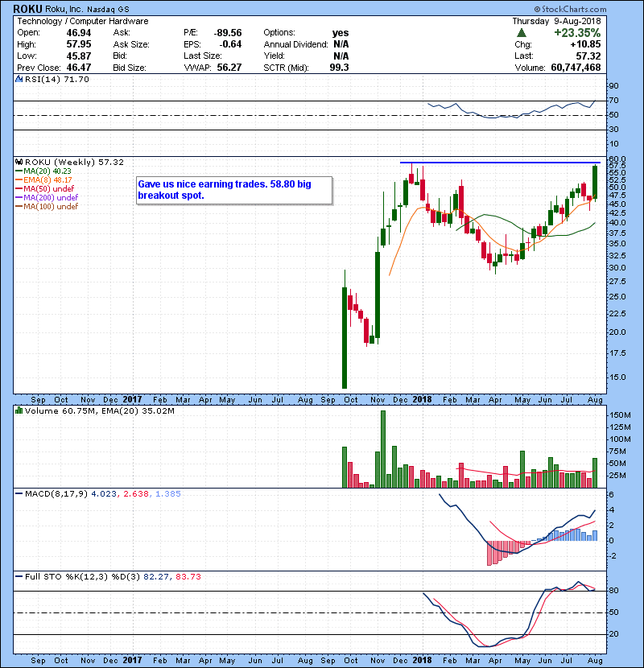Click the SCTR (Mid) value 99.3

[x=339, y=68]
